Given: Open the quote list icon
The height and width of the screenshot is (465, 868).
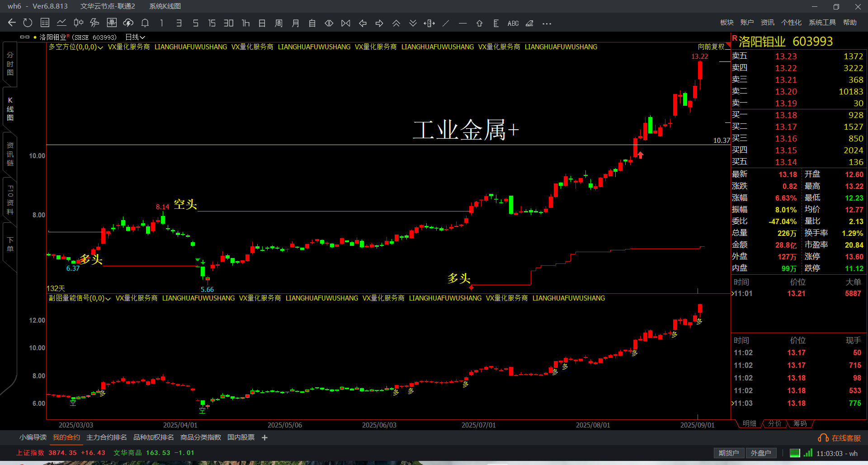Looking at the screenshot, I should [45, 23].
